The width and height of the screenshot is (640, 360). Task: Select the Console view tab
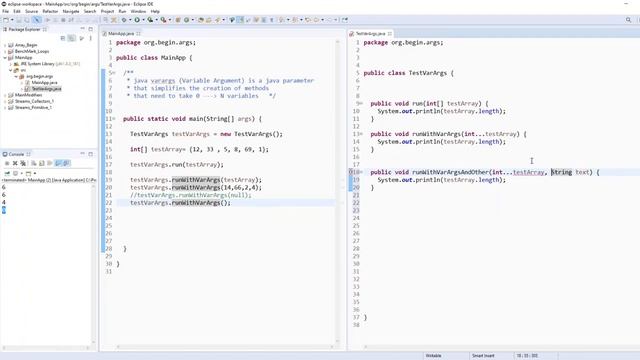pos(16,154)
